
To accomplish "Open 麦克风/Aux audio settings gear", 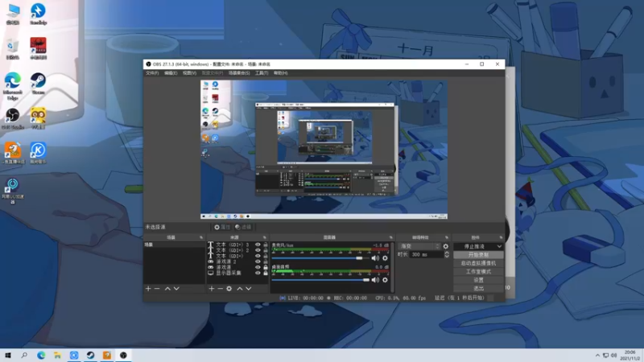I will [385, 258].
